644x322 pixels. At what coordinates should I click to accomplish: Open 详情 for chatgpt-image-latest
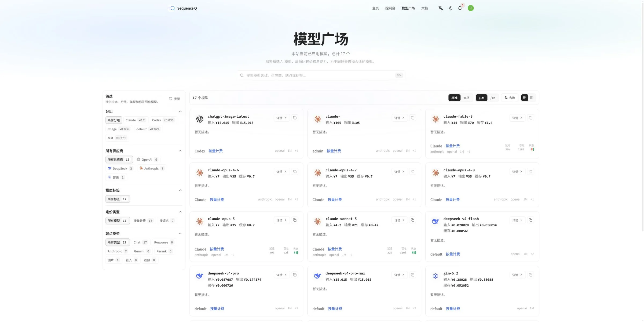click(281, 118)
